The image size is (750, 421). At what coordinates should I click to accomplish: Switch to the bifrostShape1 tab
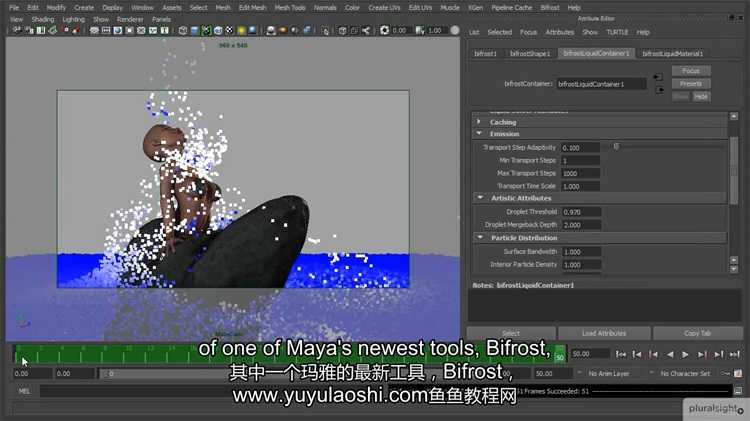tap(530, 54)
